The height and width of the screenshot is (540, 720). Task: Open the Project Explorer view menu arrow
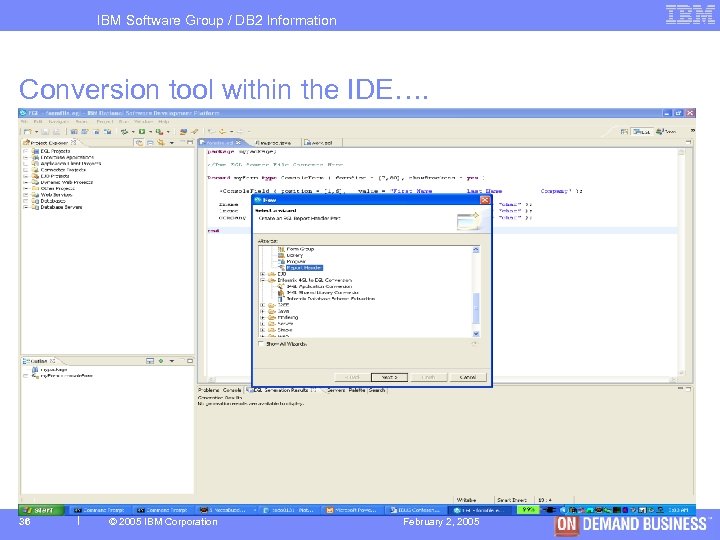click(x=172, y=143)
